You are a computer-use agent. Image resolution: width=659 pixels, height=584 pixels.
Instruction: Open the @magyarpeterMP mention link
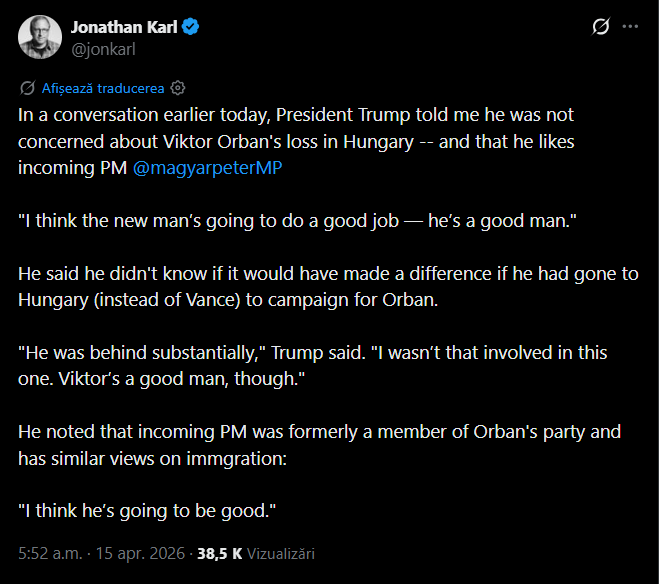208,168
